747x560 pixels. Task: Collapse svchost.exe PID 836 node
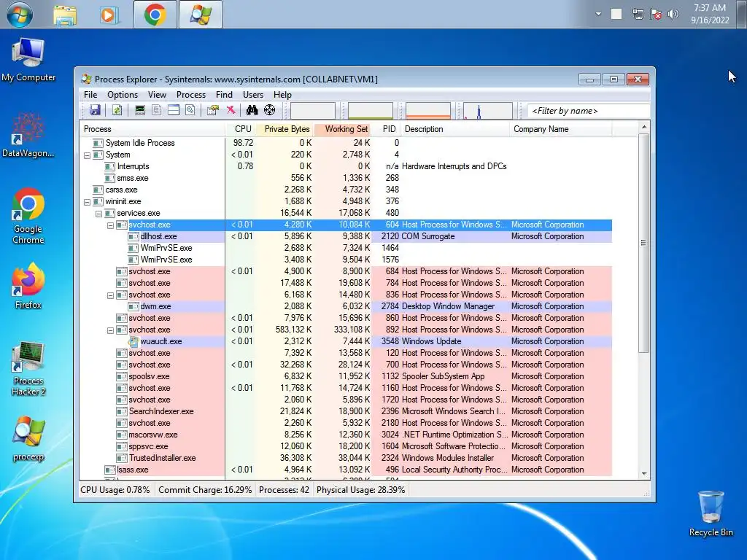(x=111, y=295)
